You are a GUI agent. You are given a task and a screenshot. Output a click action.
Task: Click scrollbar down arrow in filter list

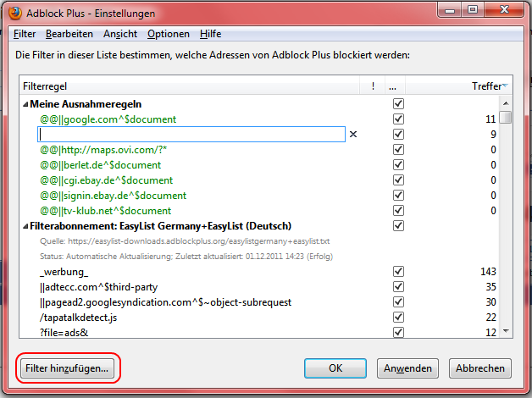pos(505,332)
